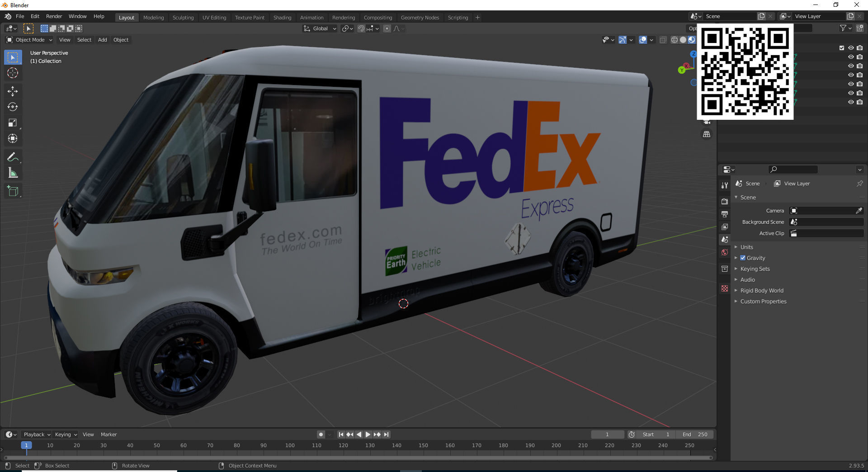Open the Tool properties tab

725,185
